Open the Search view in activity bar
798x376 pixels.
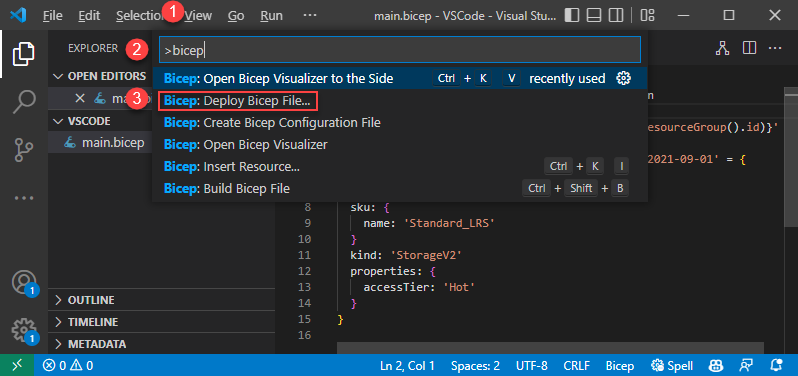23,102
